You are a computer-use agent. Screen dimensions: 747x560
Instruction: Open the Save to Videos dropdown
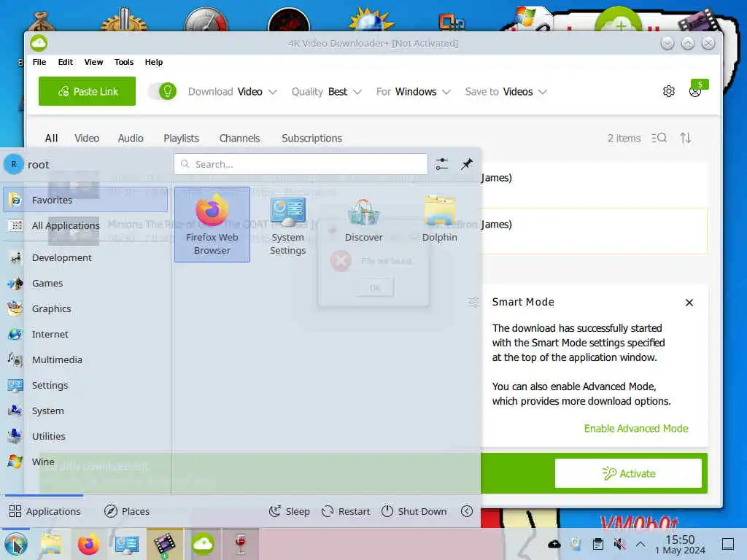[x=506, y=91]
